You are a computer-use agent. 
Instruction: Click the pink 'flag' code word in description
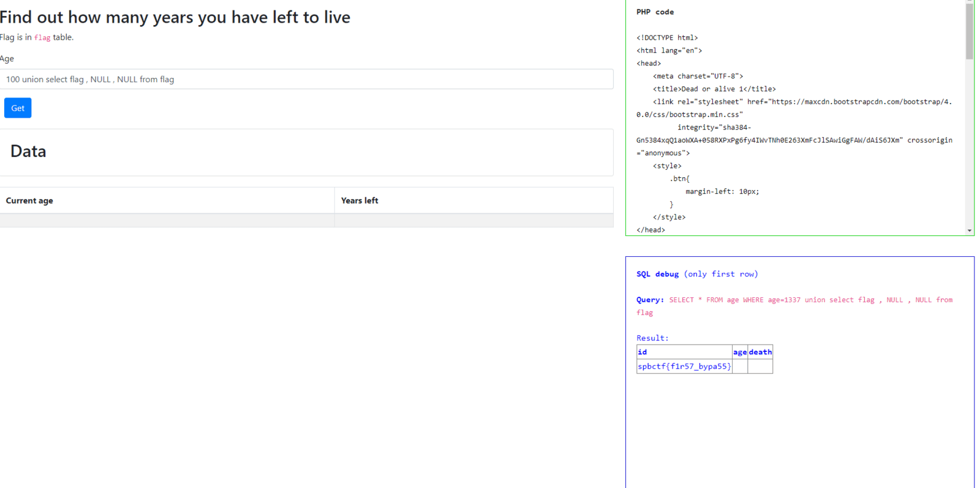click(x=42, y=37)
